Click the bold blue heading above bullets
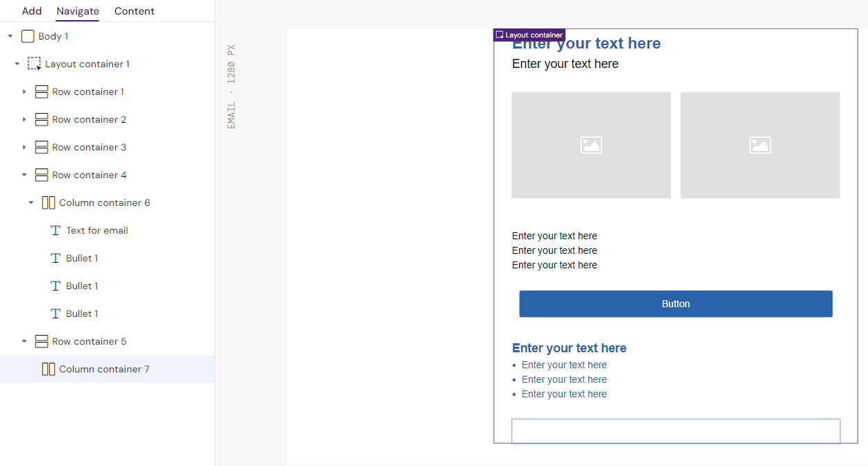Viewport: 868px width, 466px height. [x=569, y=348]
